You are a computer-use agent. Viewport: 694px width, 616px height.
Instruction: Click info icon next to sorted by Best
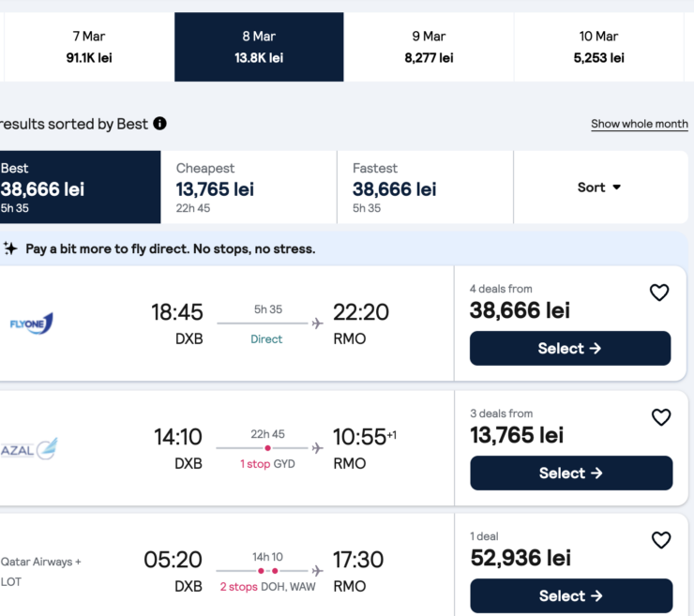(159, 124)
